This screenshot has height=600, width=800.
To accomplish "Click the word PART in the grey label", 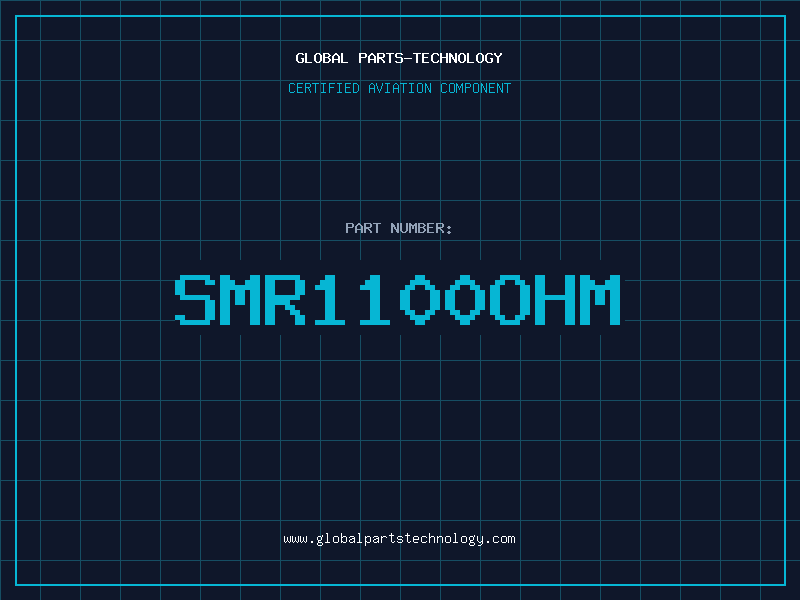I will [x=363, y=228].
